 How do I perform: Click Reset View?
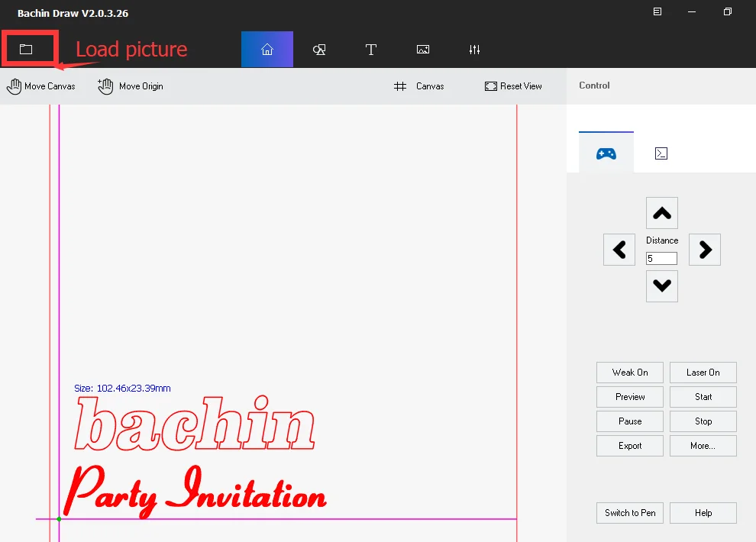[513, 86]
